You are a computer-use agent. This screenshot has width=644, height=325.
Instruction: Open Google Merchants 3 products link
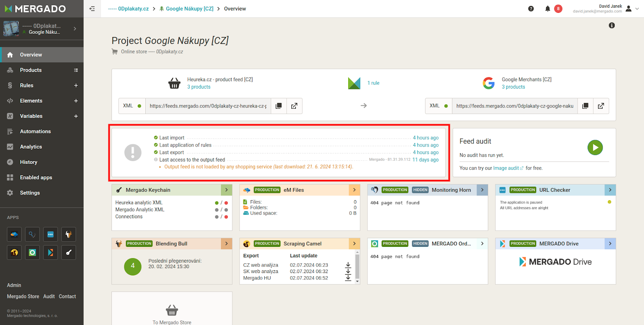[513, 87]
